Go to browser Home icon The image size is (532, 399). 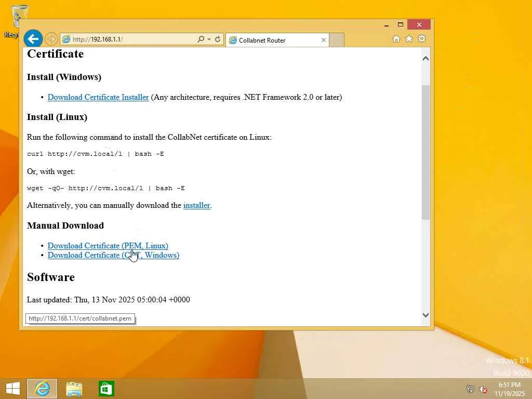(396, 38)
